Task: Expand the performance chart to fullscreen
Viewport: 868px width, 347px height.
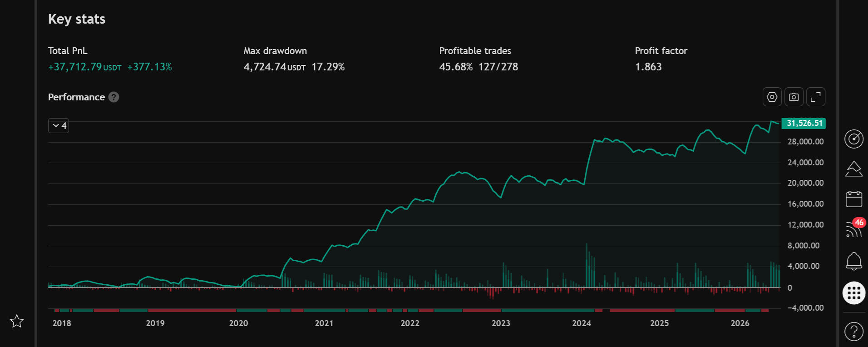Action: tap(815, 97)
